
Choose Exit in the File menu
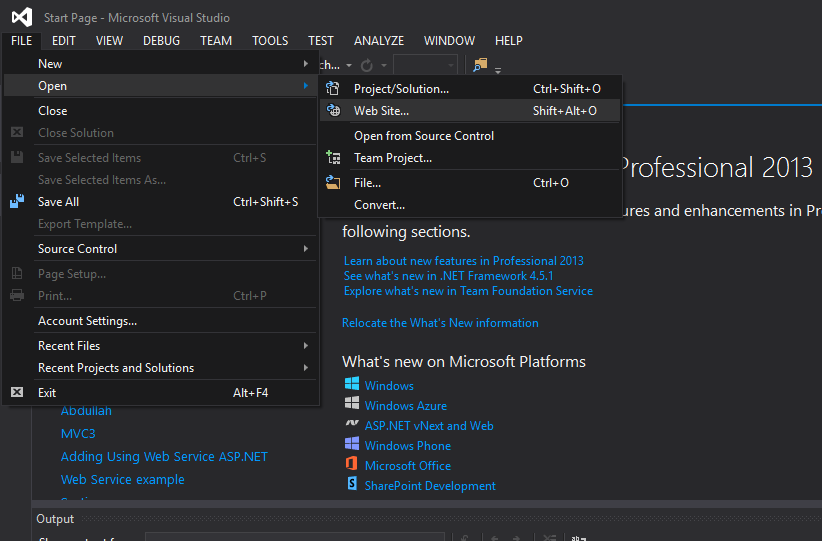tap(160, 392)
